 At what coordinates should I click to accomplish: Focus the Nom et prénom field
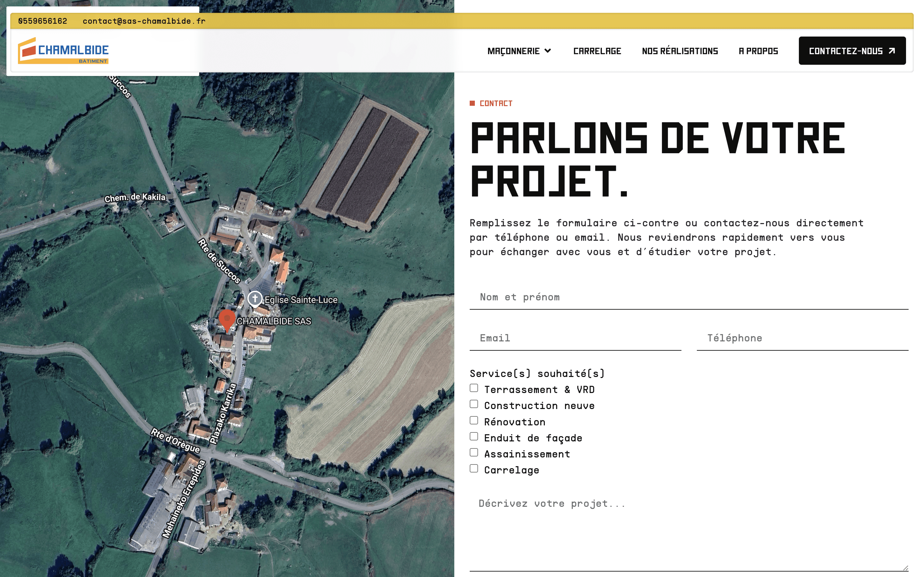[689, 297]
